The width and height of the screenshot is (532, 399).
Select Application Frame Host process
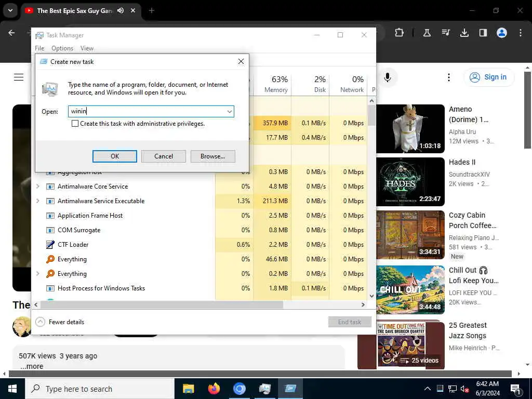click(x=90, y=216)
